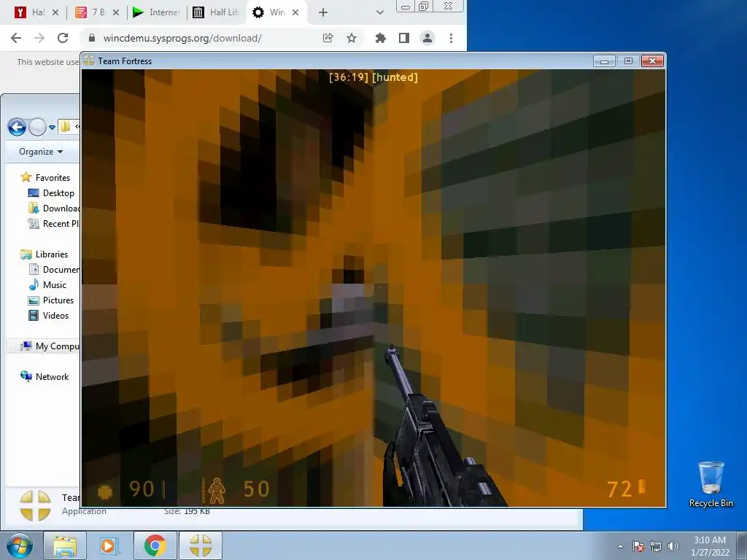Close the '7 B' tab
747x560 pixels.
pyautogui.click(x=116, y=12)
